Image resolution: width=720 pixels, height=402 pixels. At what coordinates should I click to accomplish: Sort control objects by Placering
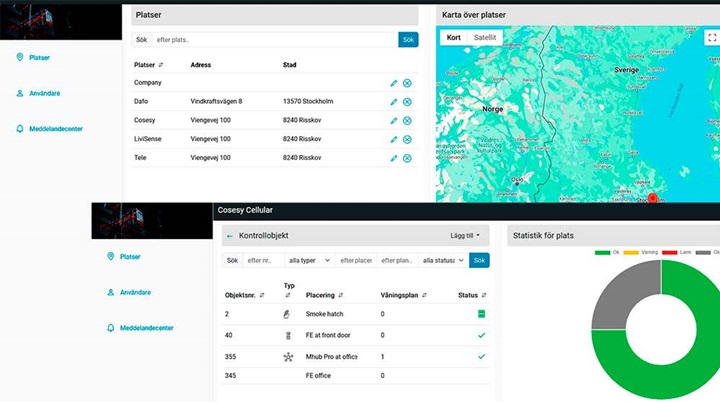[341, 295]
